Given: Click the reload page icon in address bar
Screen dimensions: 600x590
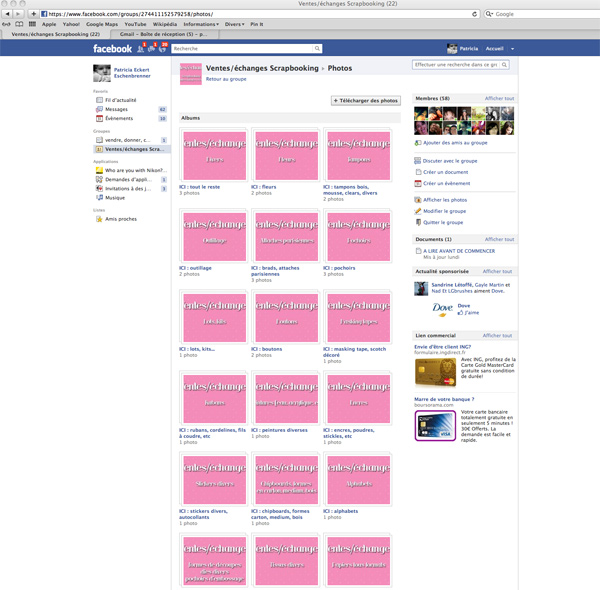Looking at the screenshot, I should tap(474, 14).
